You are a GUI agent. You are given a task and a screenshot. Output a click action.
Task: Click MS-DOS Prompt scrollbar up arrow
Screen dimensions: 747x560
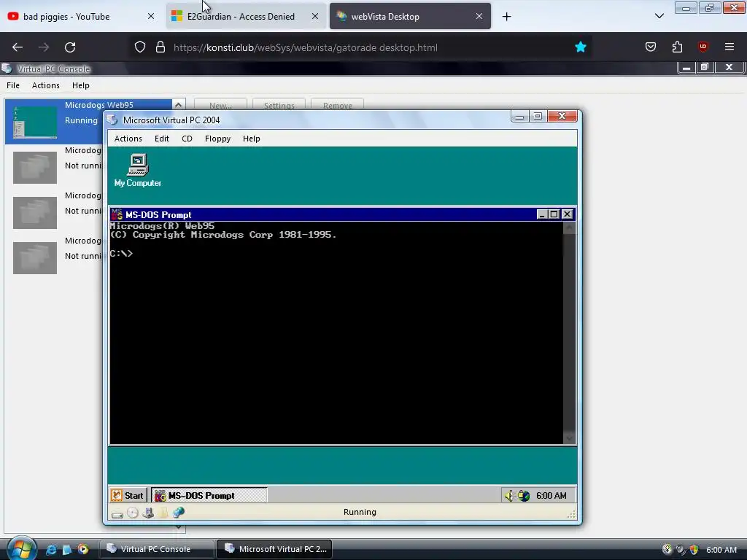[569, 228]
